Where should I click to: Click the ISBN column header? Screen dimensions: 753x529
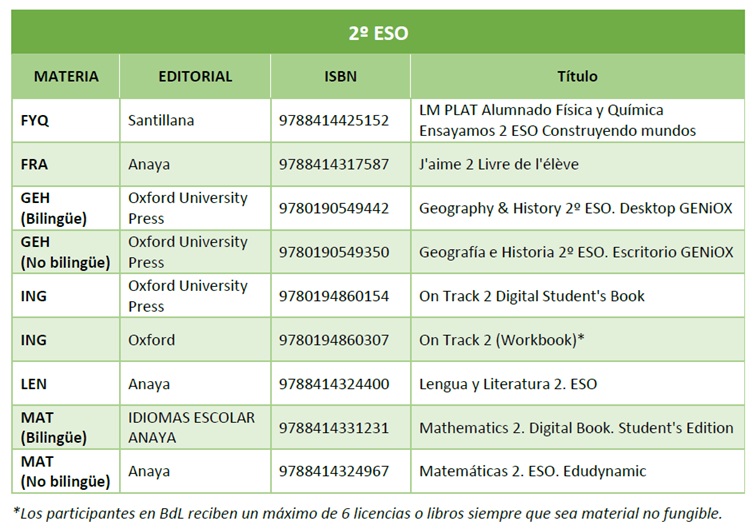340,76
